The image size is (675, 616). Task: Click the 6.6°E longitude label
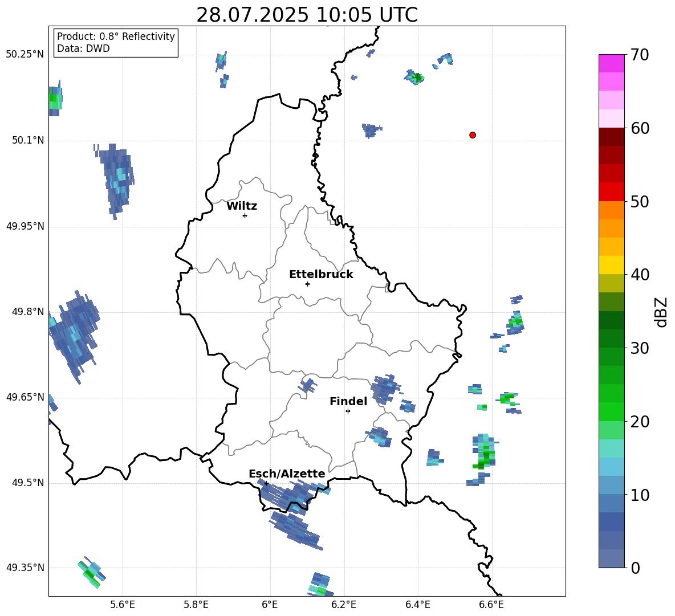point(491,605)
